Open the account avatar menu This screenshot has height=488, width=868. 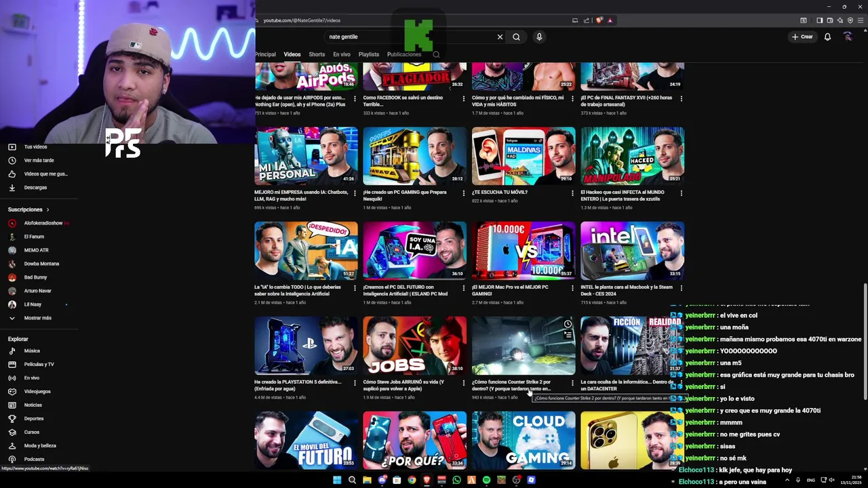[x=848, y=37]
